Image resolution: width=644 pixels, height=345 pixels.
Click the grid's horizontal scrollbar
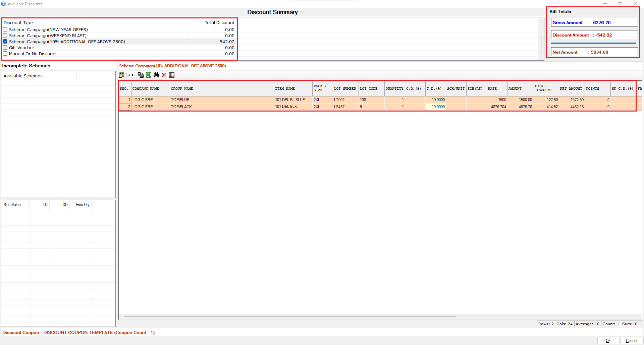tap(290, 317)
